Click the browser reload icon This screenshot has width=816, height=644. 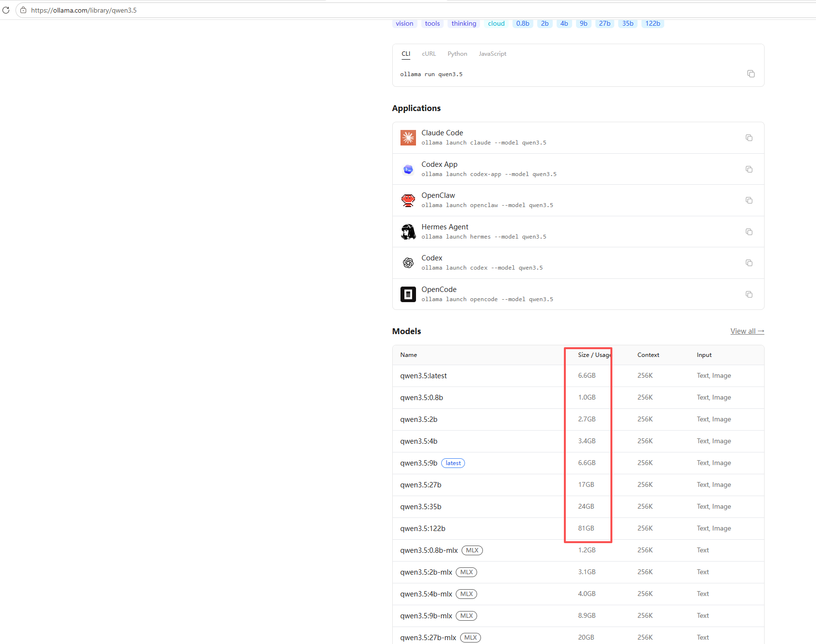6,10
